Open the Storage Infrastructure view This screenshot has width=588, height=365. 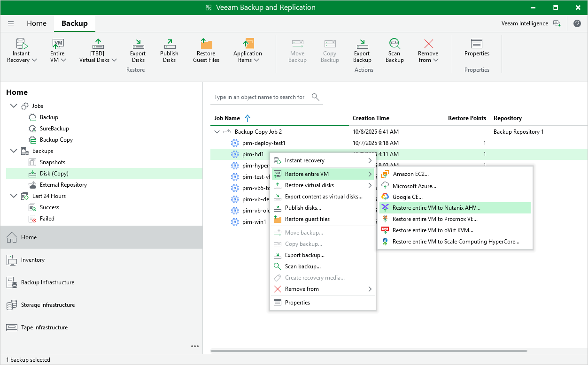(x=101, y=305)
